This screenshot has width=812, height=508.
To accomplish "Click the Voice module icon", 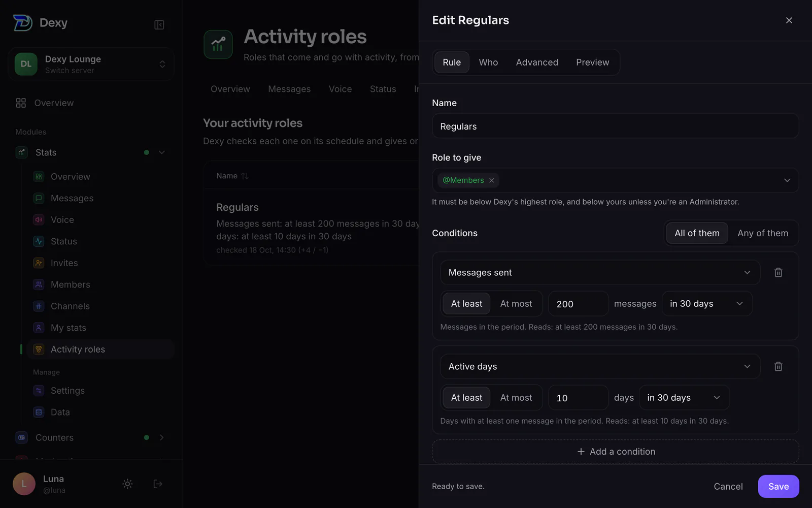I will point(39,220).
